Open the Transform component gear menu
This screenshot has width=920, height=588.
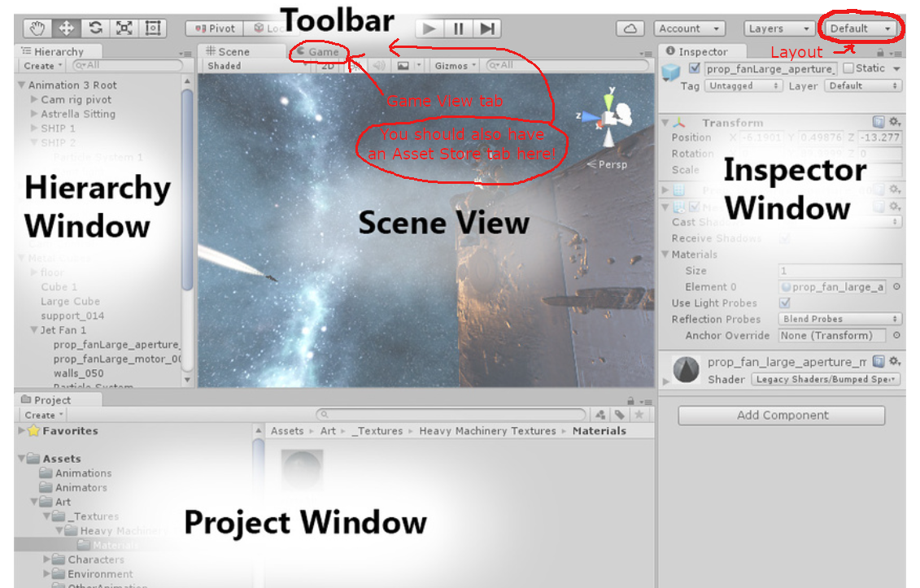895,121
